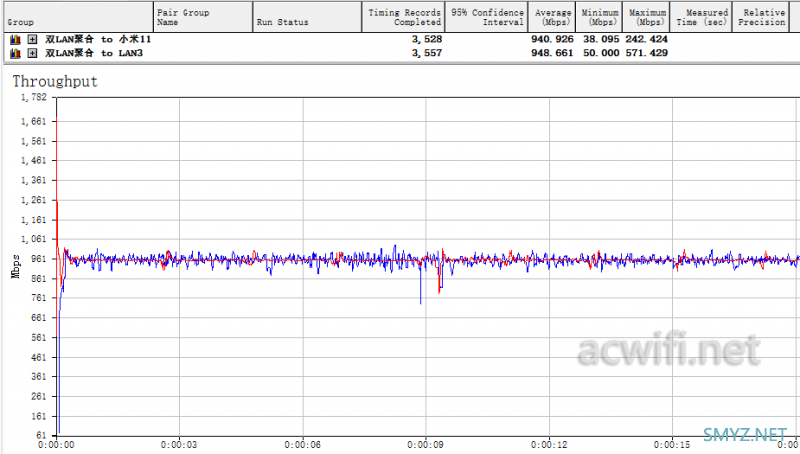Click the 38.095 minimum value

(601, 39)
